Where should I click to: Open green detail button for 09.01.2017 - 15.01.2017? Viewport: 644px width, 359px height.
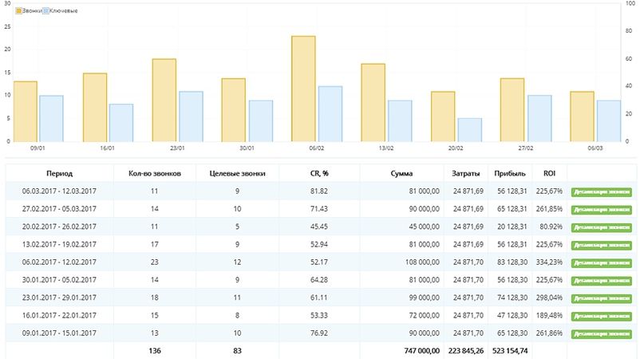601,333
